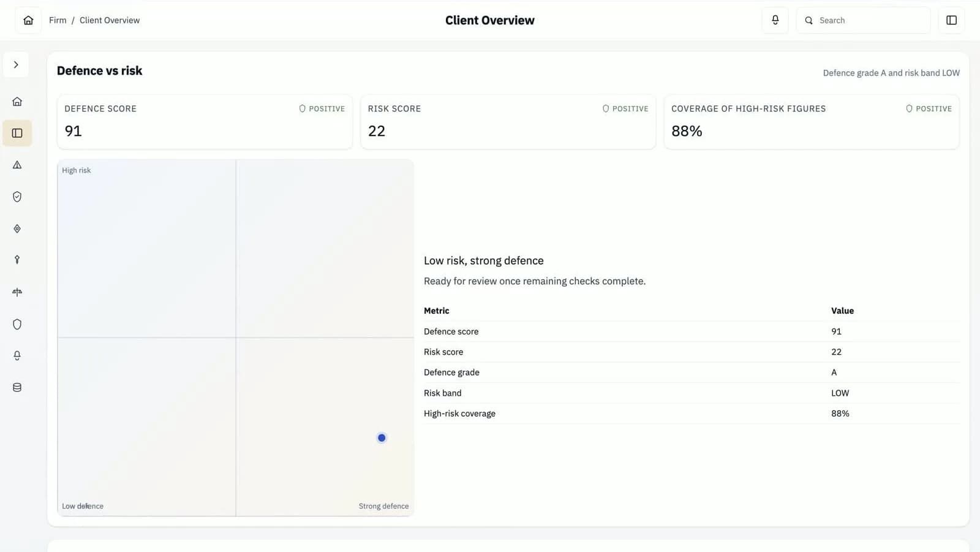Open the bell notifications icon in sidebar
This screenshot has height=552, width=980.
(17, 355)
